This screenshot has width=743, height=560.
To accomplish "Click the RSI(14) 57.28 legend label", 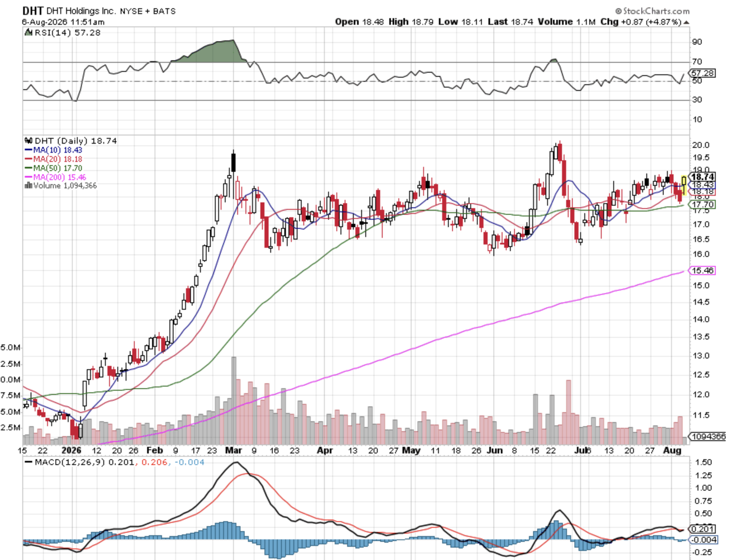I will pyautogui.click(x=67, y=33).
